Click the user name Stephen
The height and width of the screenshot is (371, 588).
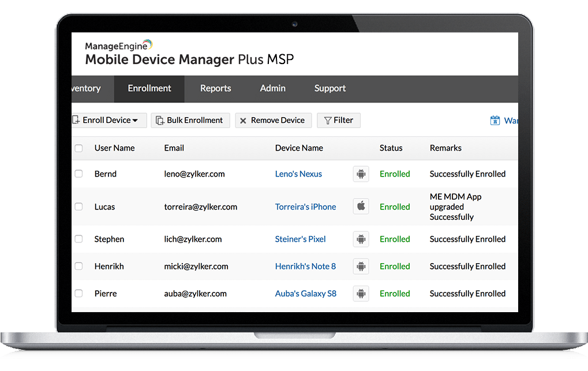109,239
